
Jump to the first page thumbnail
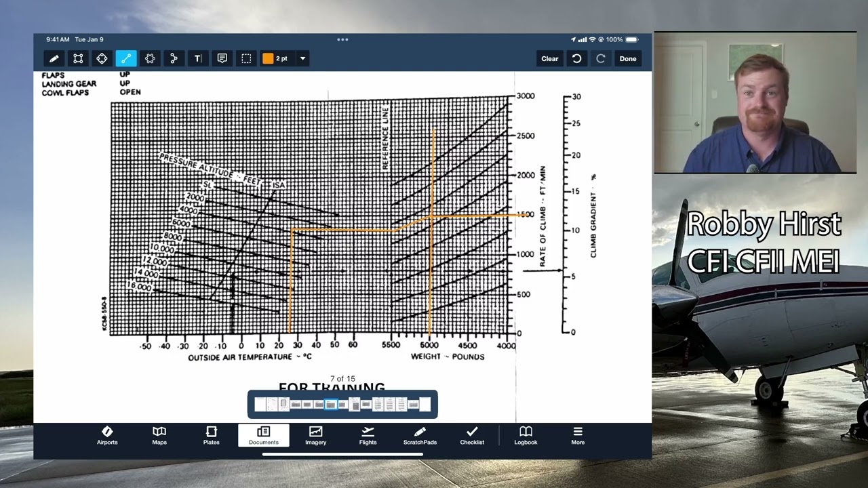coord(260,405)
